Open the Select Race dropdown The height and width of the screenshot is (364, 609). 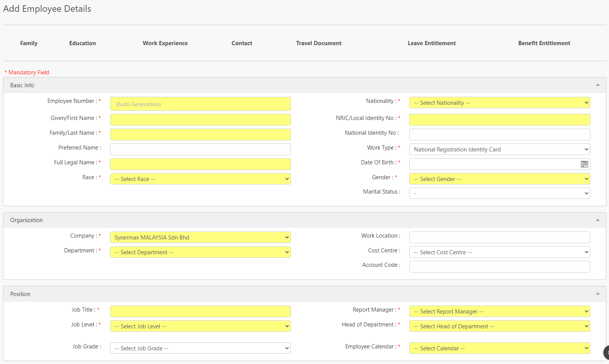(x=200, y=179)
